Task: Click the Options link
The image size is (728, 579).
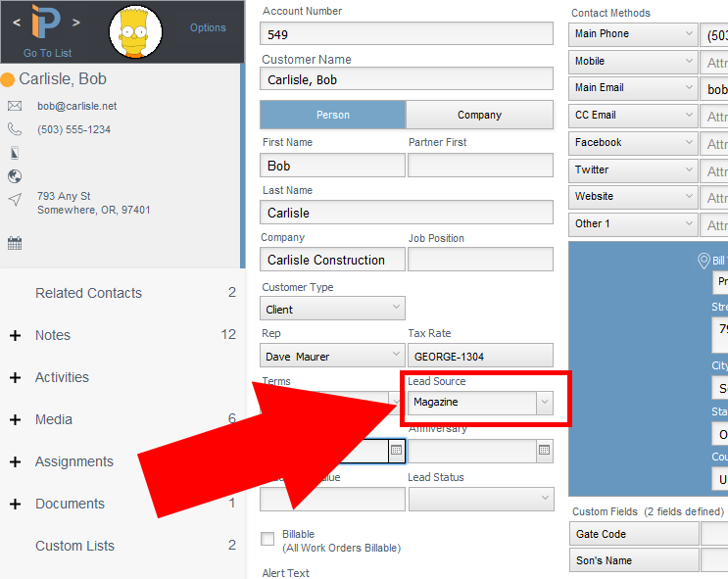Action: pyautogui.click(x=208, y=27)
